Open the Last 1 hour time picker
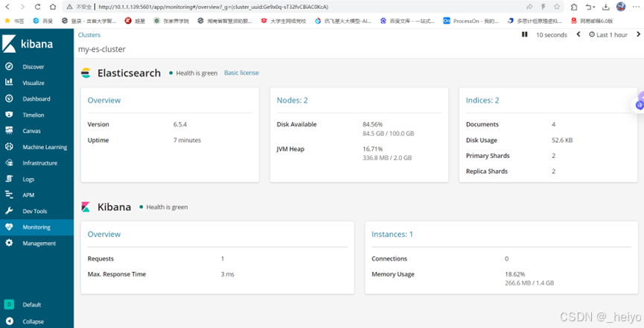 pyautogui.click(x=608, y=35)
